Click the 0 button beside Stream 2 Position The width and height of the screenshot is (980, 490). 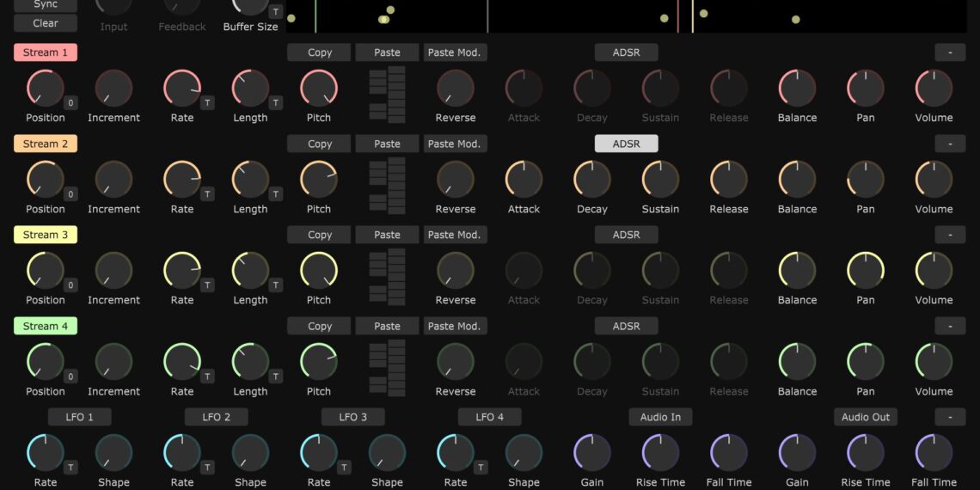(70, 194)
